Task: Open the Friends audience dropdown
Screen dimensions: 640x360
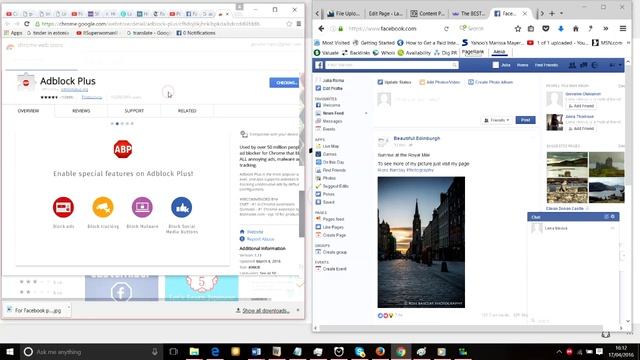Action: coord(497,120)
